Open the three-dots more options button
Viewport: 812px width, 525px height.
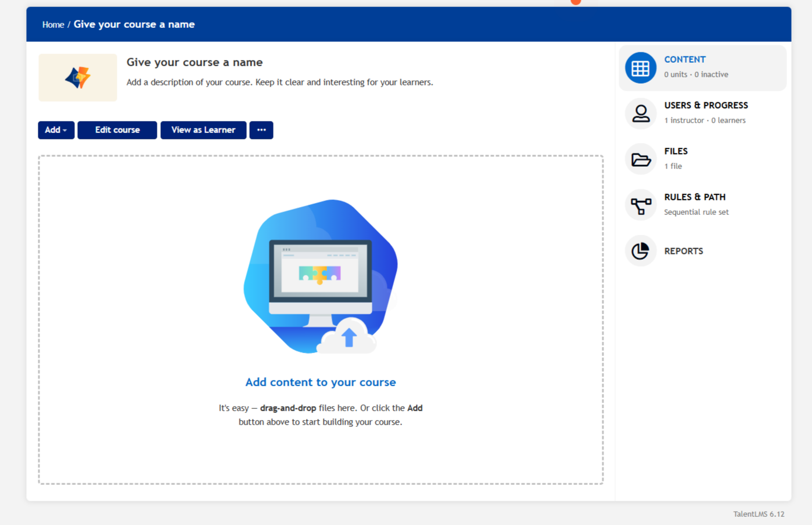pyautogui.click(x=261, y=130)
